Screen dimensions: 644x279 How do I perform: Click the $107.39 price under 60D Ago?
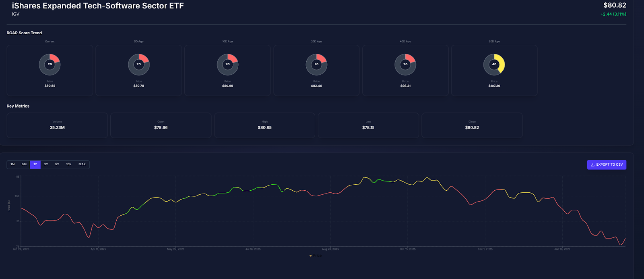tap(494, 86)
